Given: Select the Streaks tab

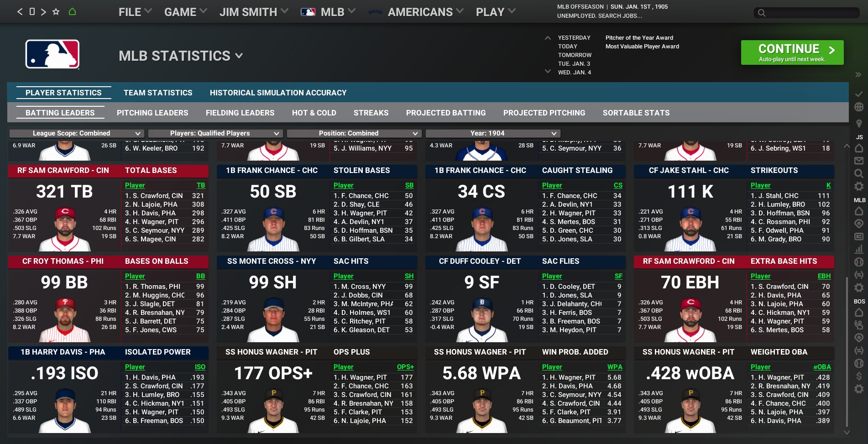Looking at the screenshot, I should pos(371,113).
